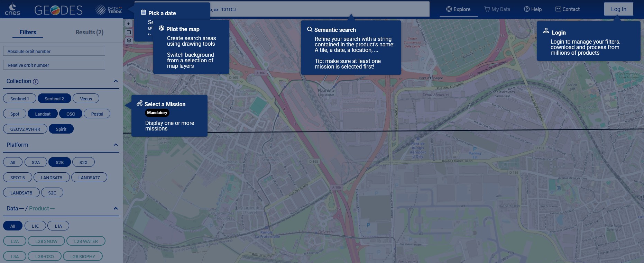This screenshot has height=263, width=644.
Task: Open the map layers selector icon
Action: coord(129,40)
